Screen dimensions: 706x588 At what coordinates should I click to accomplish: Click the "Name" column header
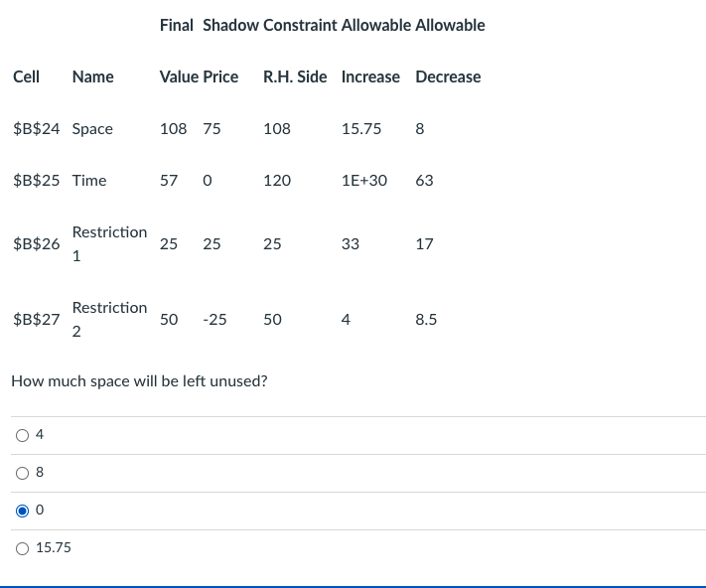click(x=92, y=76)
